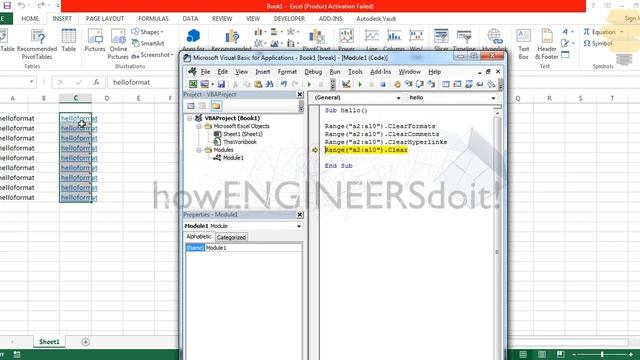Viewport: 640px width, 360px height.
Task: Open Module1 Module dropdown in Properties pane
Action: 299,226
